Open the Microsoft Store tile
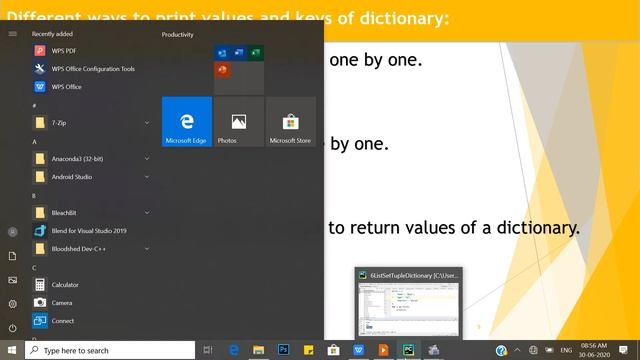640x360 pixels. tap(291, 122)
